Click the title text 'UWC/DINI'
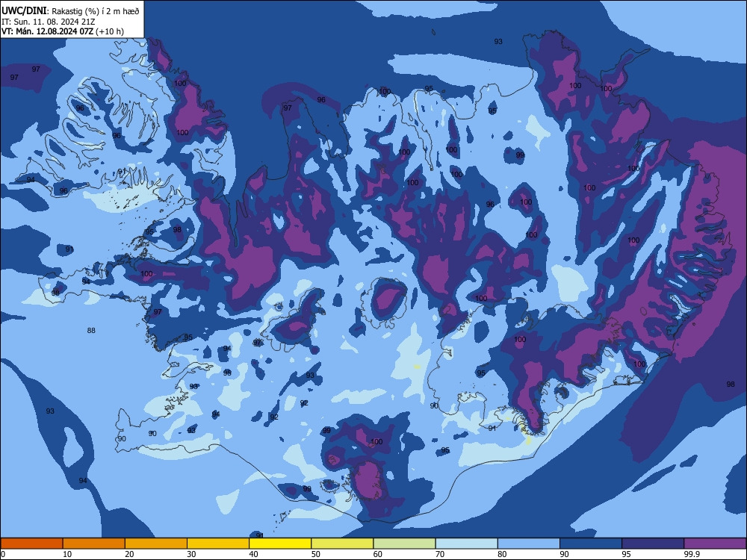Viewport: 747px width, 560px height. click(24, 10)
